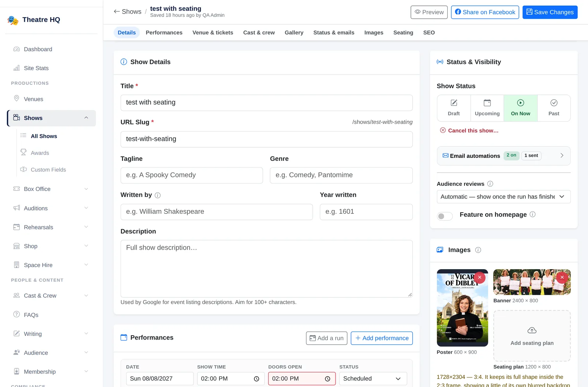
Task: Switch to the Cast & crew tab
Action: 259,33
